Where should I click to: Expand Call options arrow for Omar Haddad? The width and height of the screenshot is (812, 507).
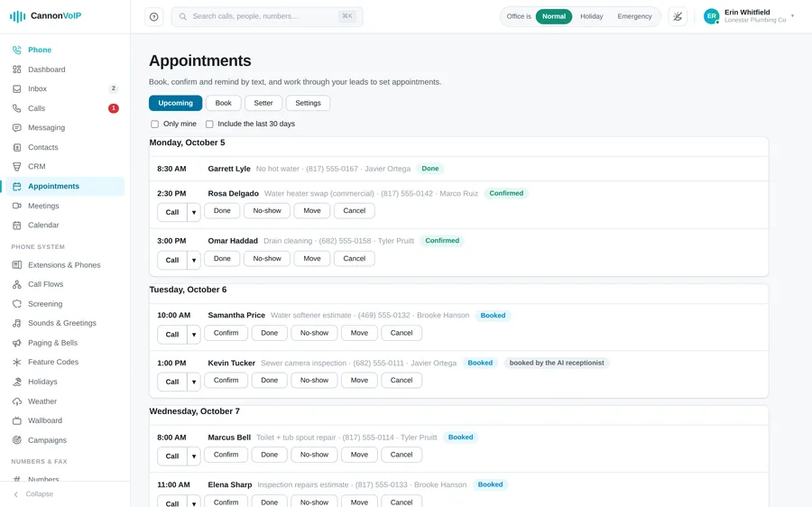pos(194,260)
